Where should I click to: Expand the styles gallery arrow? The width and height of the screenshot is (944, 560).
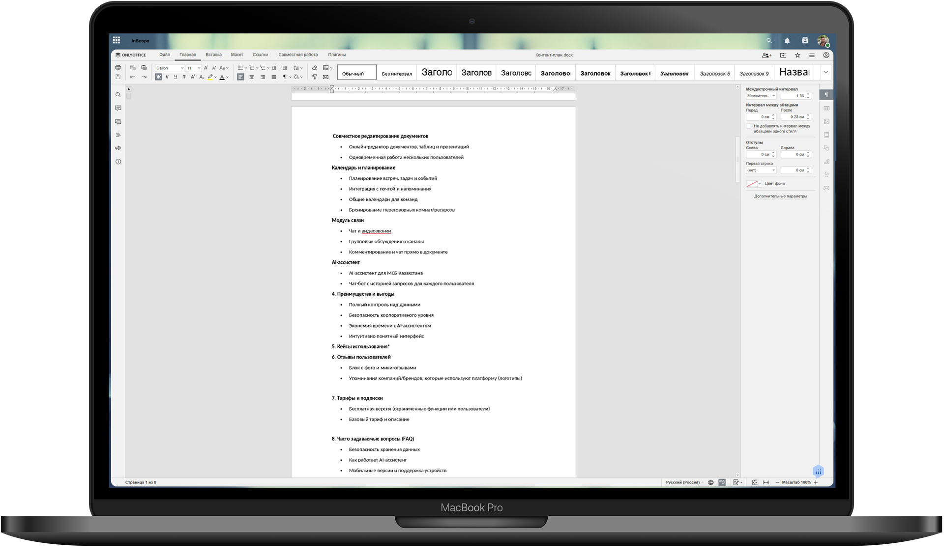click(826, 72)
